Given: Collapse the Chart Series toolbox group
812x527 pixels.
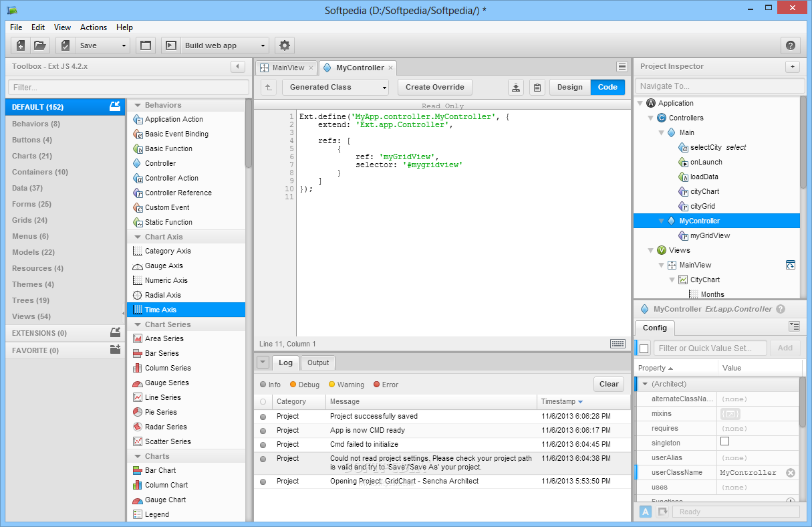Looking at the screenshot, I should click(138, 324).
